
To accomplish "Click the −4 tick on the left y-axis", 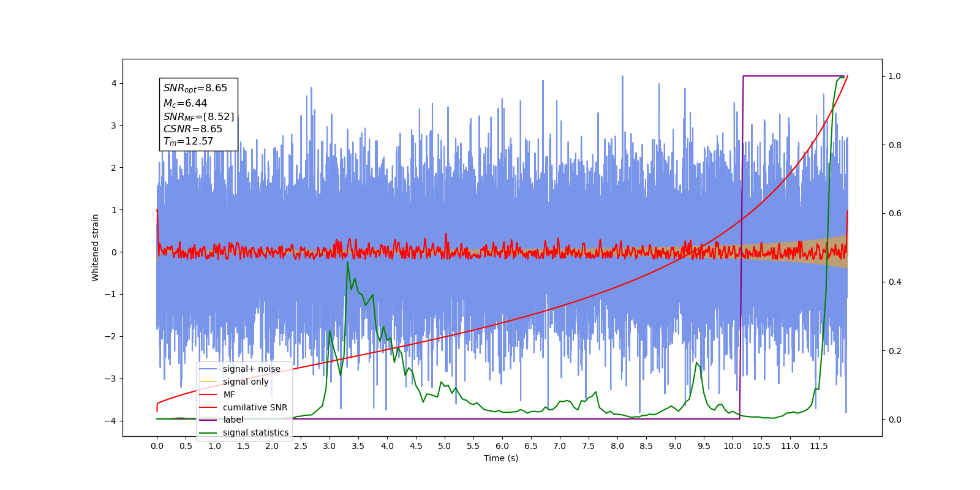I will (111, 421).
